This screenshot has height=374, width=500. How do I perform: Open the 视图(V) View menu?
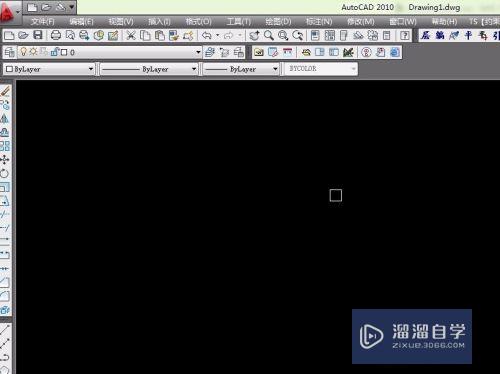click(x=121, y=22)
